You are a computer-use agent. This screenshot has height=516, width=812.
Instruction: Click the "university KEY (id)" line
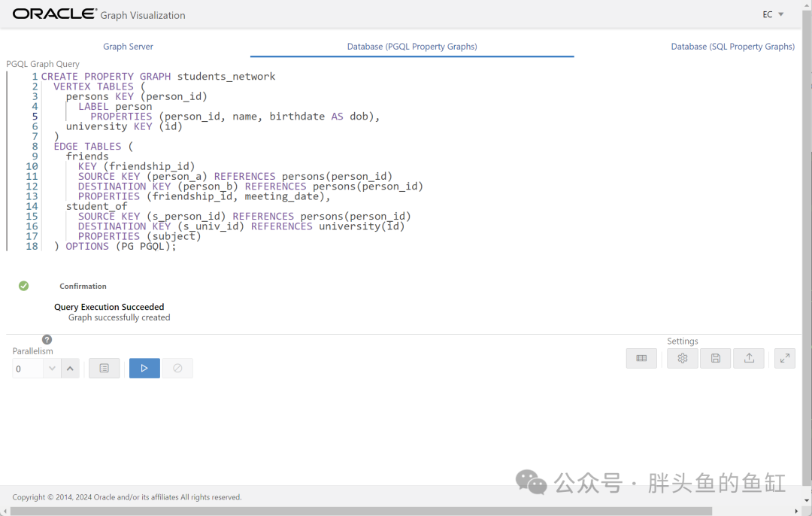[x=124, y=126]
